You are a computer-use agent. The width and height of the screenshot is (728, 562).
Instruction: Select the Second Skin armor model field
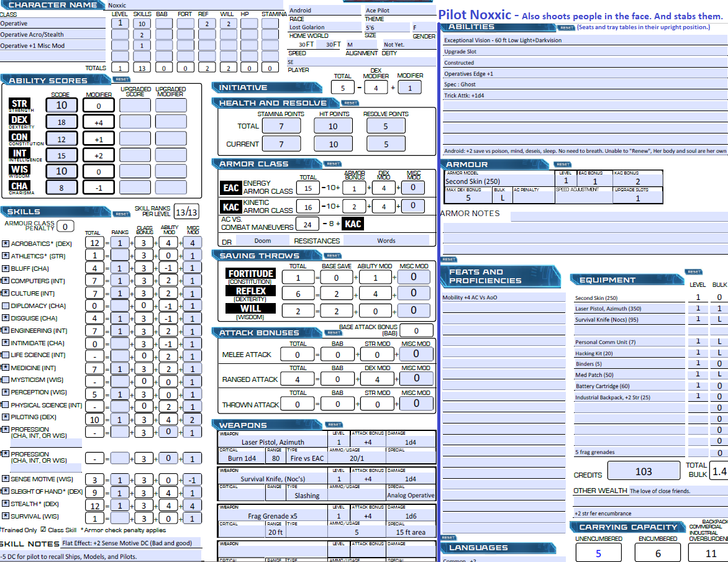coord(498,181)
